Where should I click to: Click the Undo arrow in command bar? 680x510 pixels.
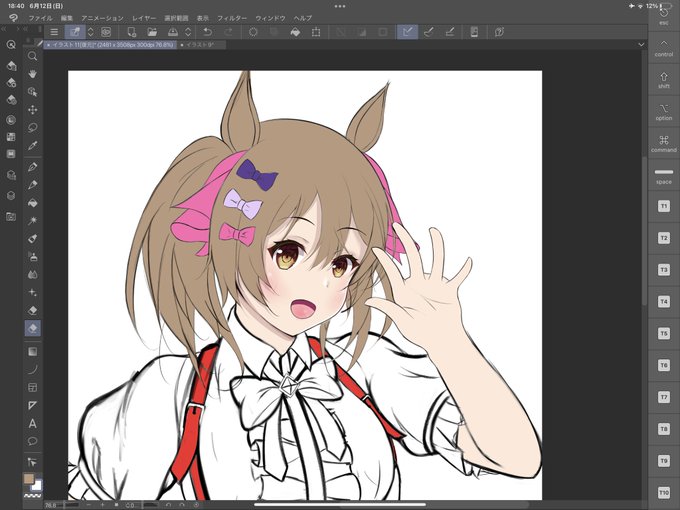pos(208,32)
